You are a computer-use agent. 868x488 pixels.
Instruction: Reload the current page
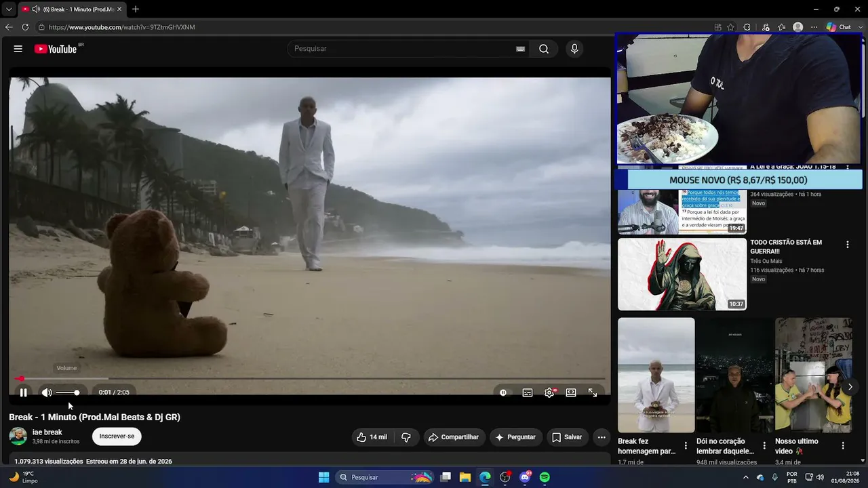(25, 27)
